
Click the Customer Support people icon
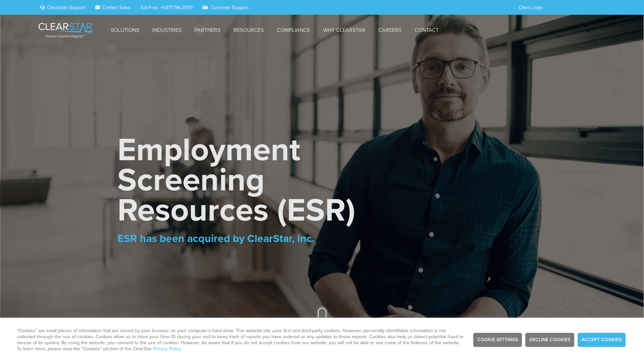(x=205, y=7)
